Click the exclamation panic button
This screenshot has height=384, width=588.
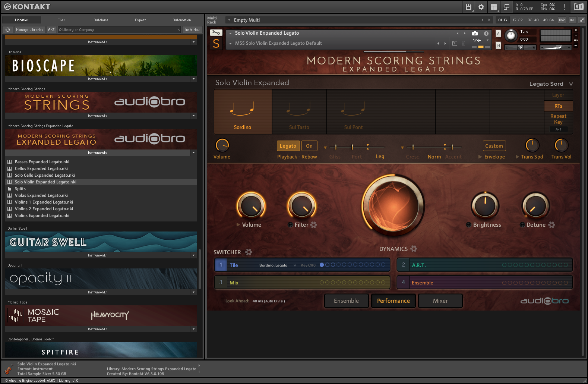coord(564,7)
